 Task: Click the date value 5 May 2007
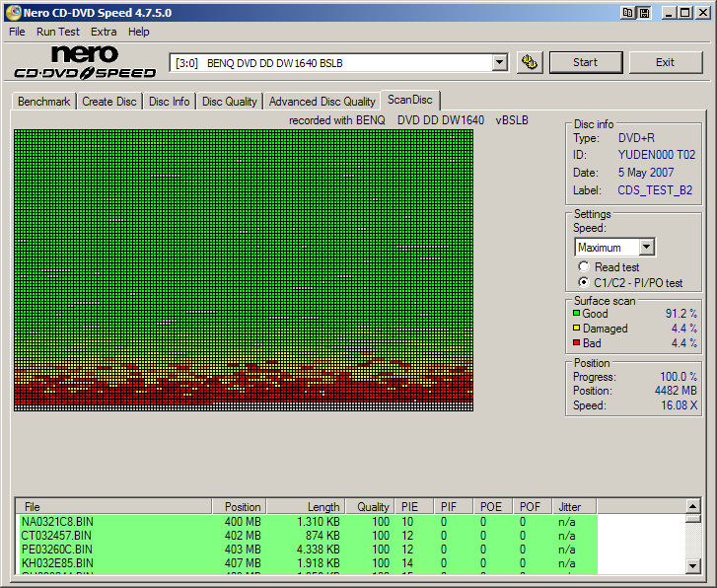pos(646,173)
